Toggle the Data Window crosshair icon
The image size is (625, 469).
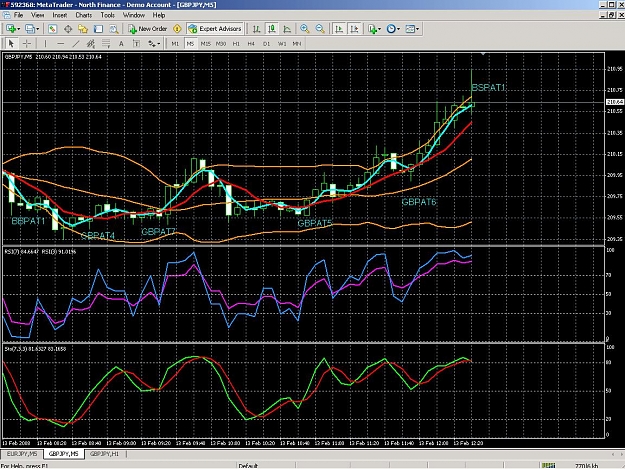pos(68,29)
